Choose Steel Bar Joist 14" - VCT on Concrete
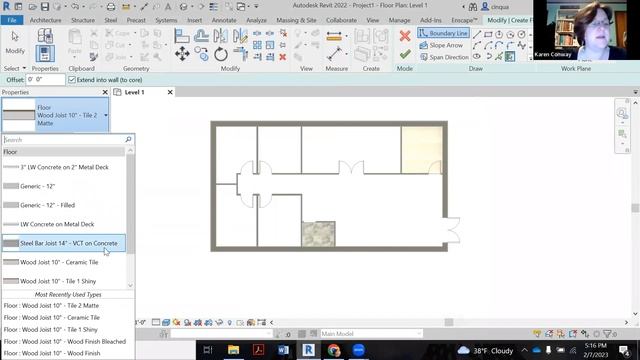The height and width of the screenshot is (360, 640). coord(64,243)
